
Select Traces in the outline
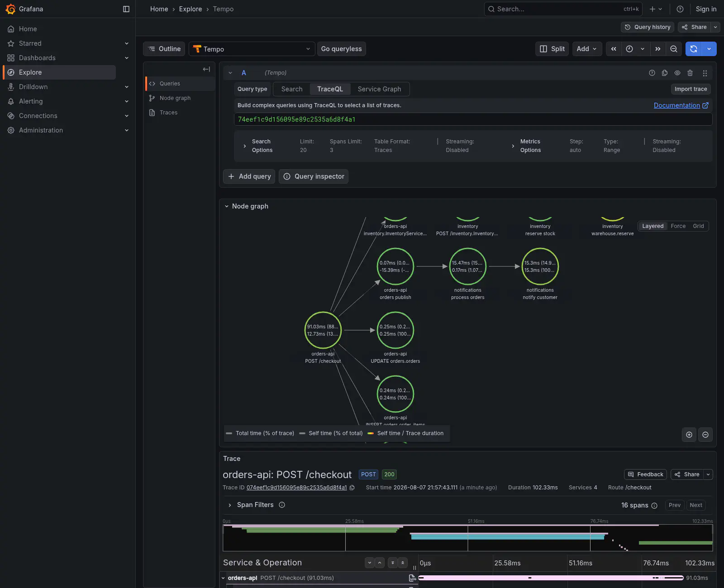click(180, 113)
